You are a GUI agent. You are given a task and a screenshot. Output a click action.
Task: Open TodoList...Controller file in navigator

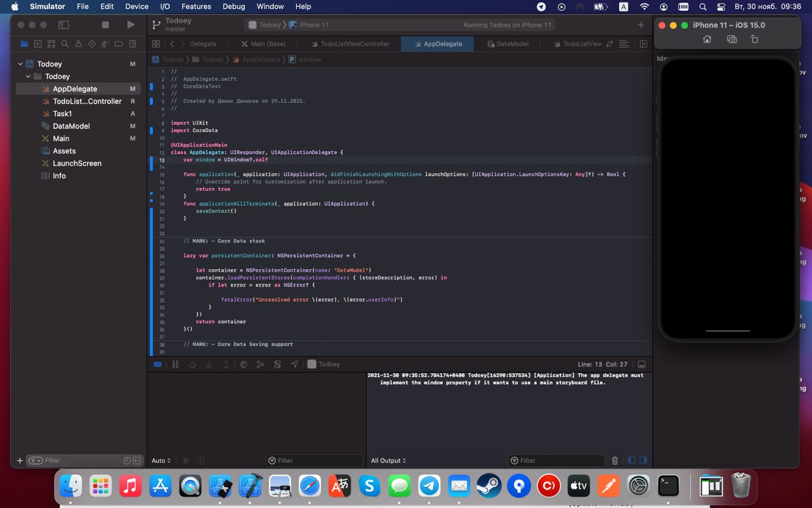point(78,101)
